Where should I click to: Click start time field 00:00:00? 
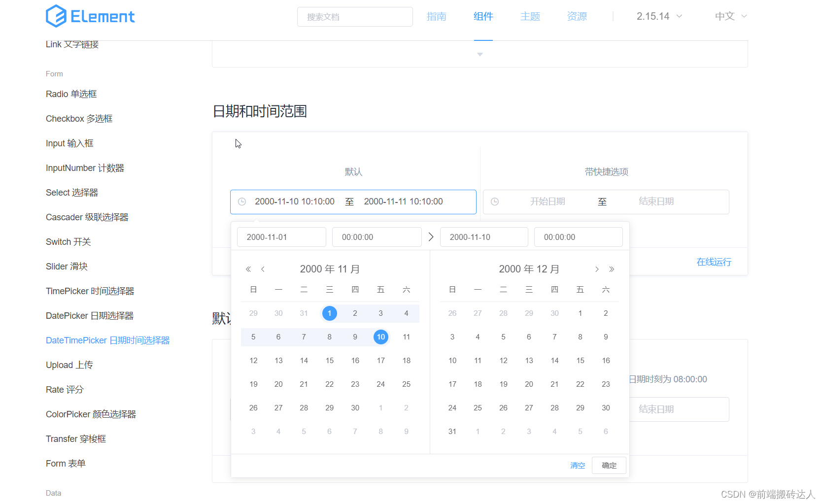click(x=377, y=237)
